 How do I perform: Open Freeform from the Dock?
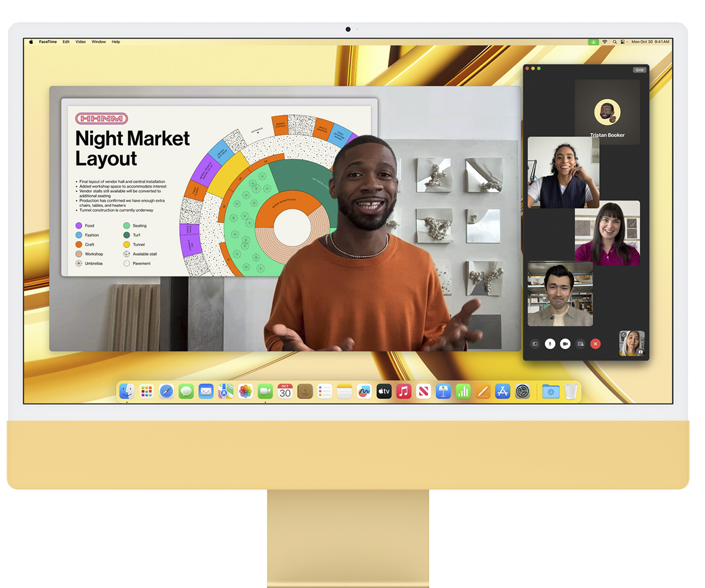(364, 392)
